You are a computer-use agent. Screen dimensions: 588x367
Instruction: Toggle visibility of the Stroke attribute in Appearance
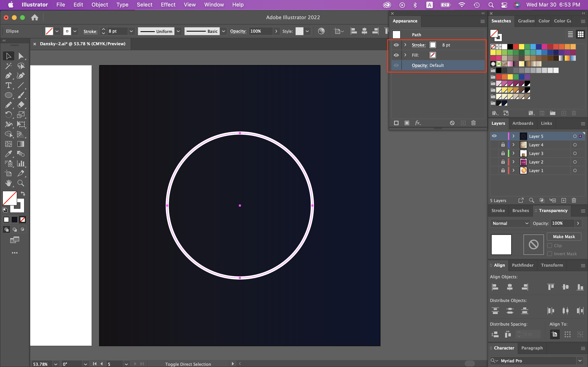pyautogui.click(x=396, y=45)
